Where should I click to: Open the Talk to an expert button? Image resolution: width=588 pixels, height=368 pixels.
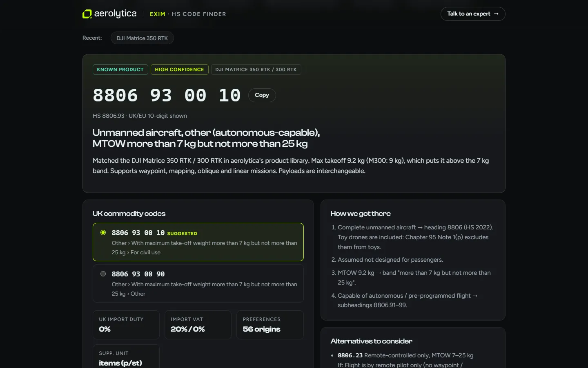click(x=473, y=14)
